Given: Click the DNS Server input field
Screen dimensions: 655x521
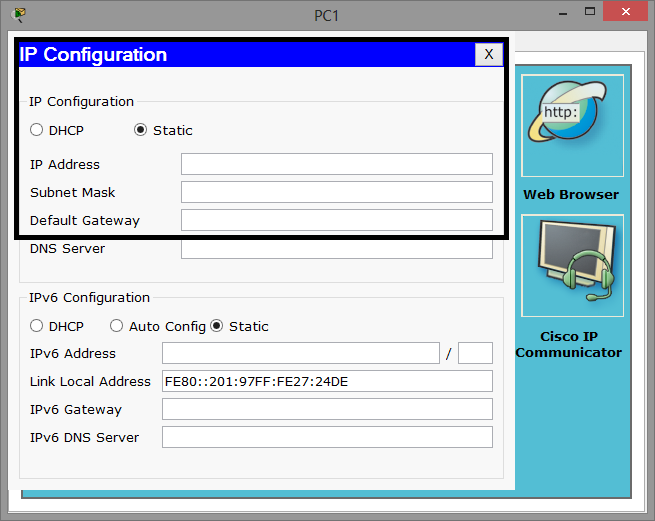Looking at the screenshot, I should (337, 249).
